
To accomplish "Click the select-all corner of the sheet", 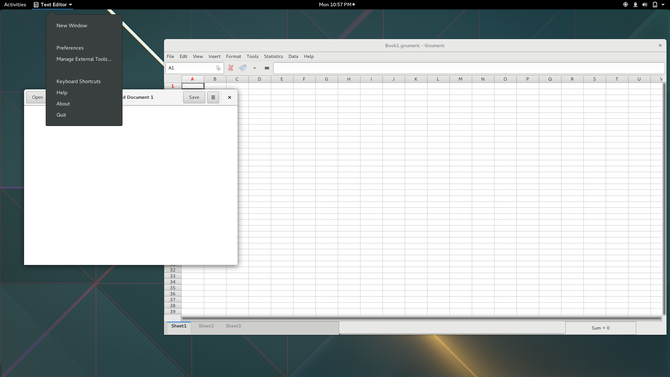I will point(173,79).
